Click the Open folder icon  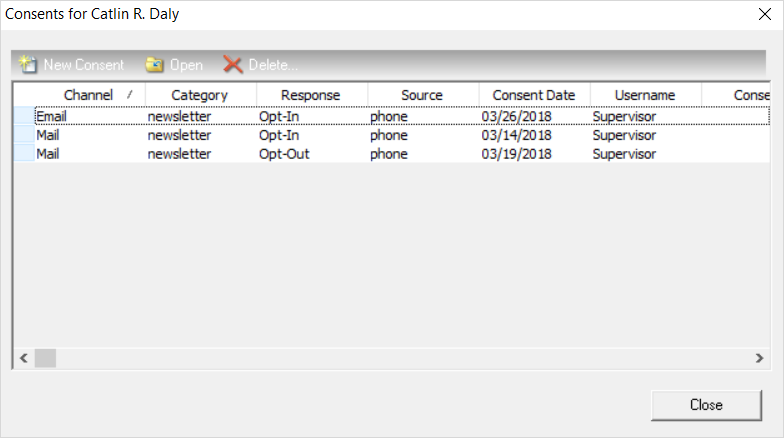pos(154,65)
